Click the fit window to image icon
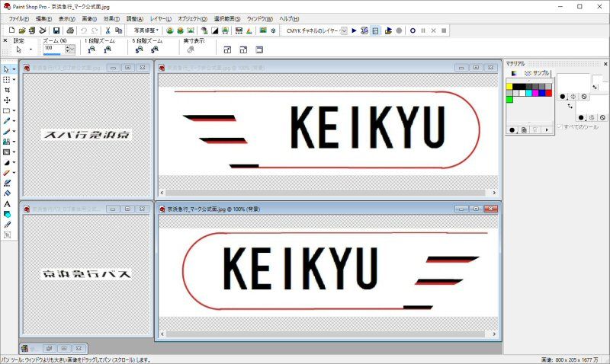The height and width of the screenshot is (364, 610). (x=227, y=49)
